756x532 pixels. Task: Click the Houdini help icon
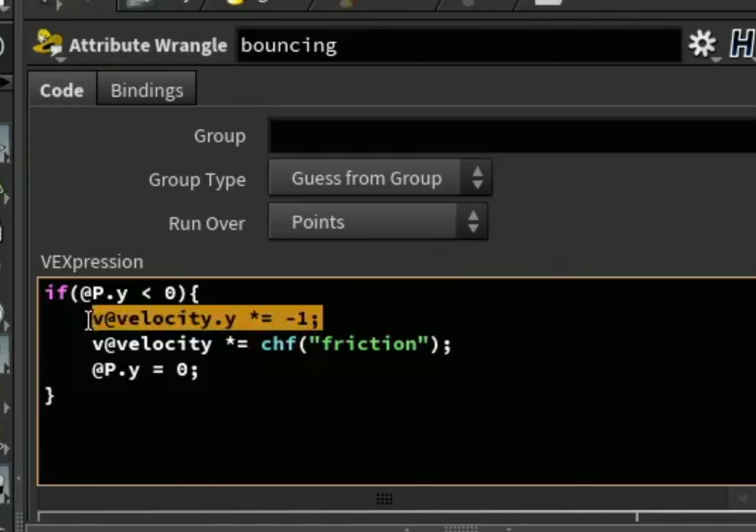743,45
